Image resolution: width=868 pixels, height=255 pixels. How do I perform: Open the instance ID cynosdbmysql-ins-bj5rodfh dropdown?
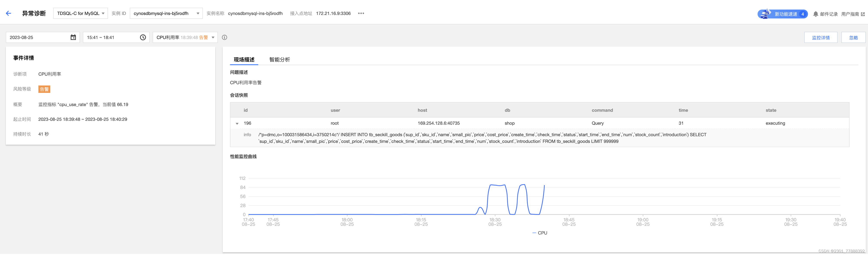[166, 13]
